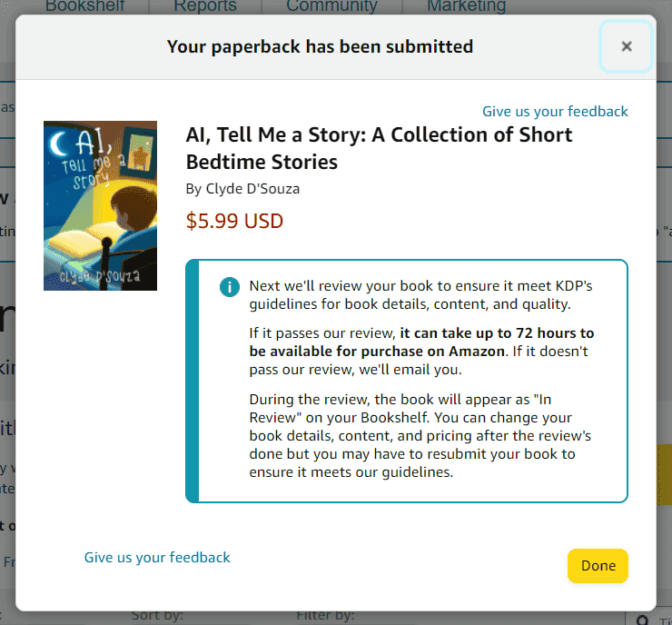Click the book cover thumbnail
Screen dimensions: 672x625
(x=100, y=206)
